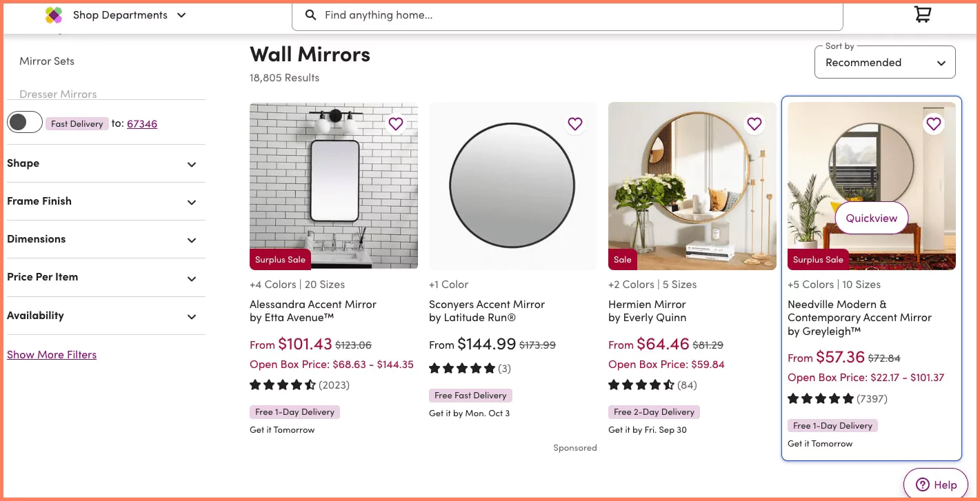Favorite the Hermien Mirror
980x501 pixels.
[754, 123]
